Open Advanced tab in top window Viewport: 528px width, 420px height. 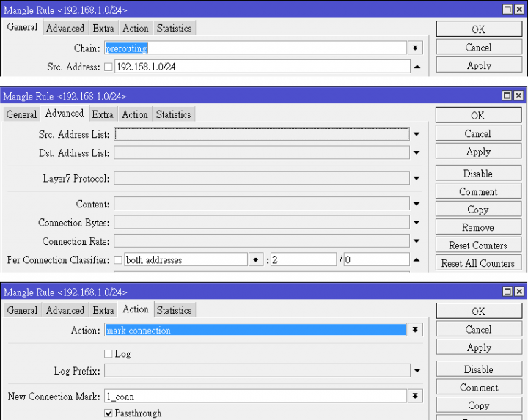(x=65, y=29)
